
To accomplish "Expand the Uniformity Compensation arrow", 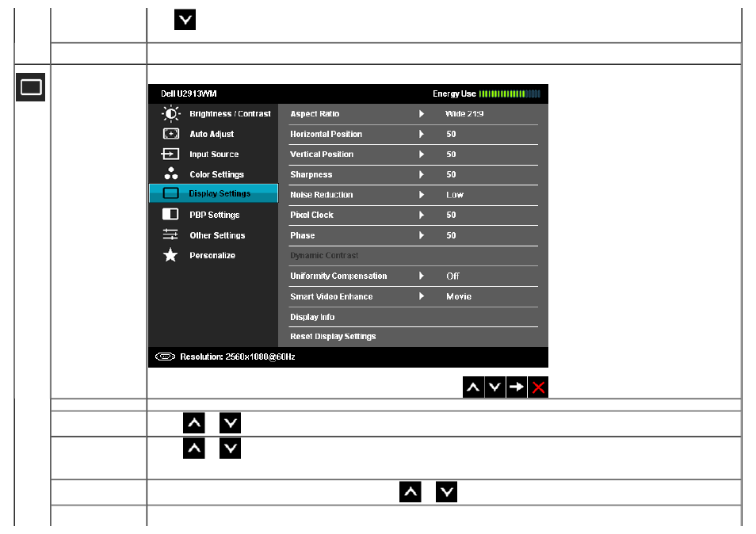I will tap(422, 276).
